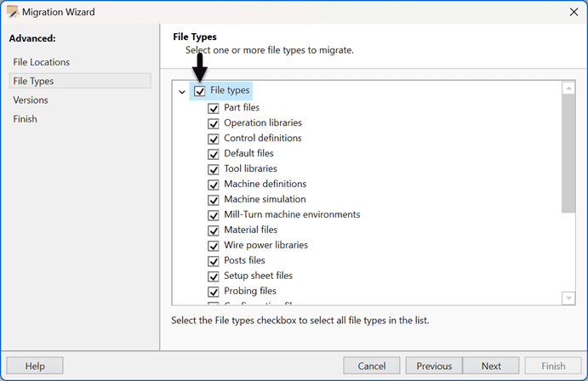This screenshot has width=588, height=381.
Task: Select the File Types step
Action: click(x=80, y=81)
